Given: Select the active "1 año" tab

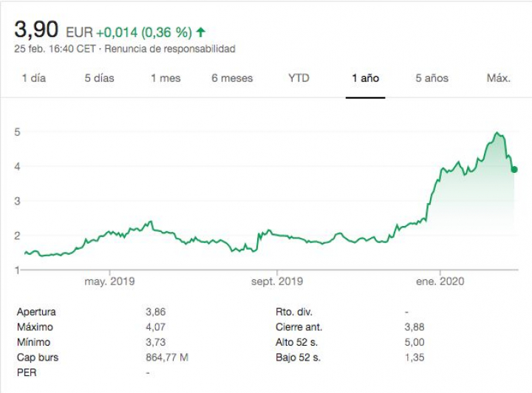Looking at the screenshot, I should coord(365,78).
